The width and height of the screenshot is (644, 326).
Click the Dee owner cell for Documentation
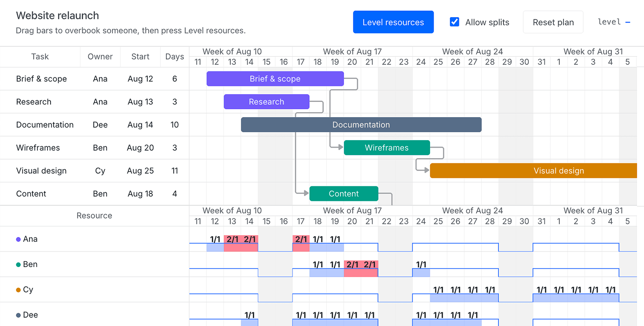[x=100, y=125]
